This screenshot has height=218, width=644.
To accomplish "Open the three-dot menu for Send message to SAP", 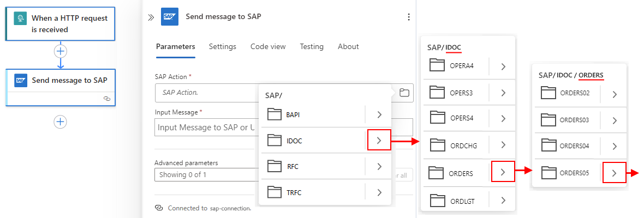I will click(x=409, y=17).
